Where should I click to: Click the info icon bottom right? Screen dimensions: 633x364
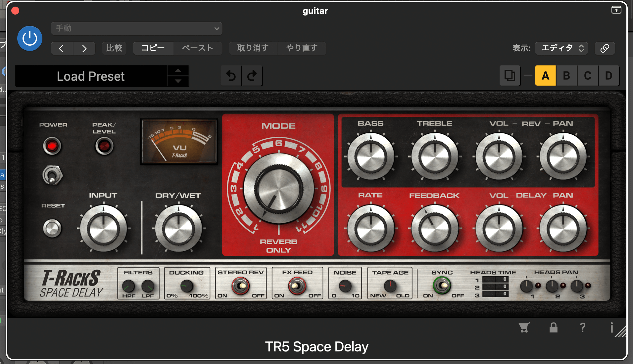[x=611, y=328]
